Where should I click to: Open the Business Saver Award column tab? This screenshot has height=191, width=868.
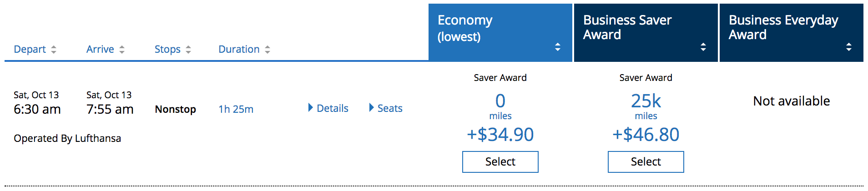[627, 27]
